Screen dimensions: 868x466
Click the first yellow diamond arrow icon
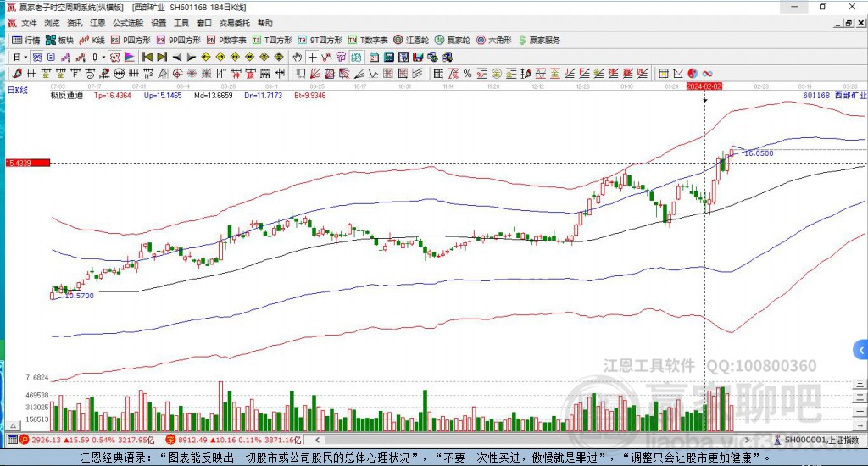click(x=205, y=57)
